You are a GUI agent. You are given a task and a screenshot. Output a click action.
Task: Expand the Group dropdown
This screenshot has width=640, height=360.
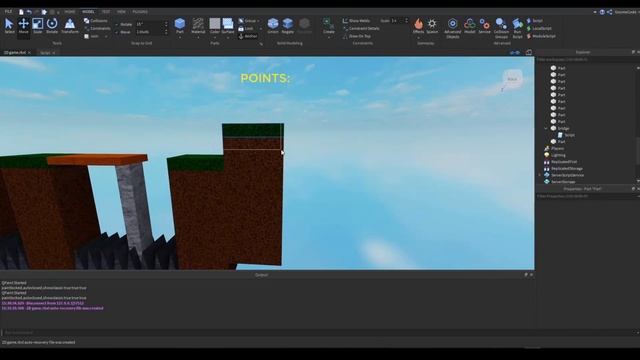click(258, 20)
